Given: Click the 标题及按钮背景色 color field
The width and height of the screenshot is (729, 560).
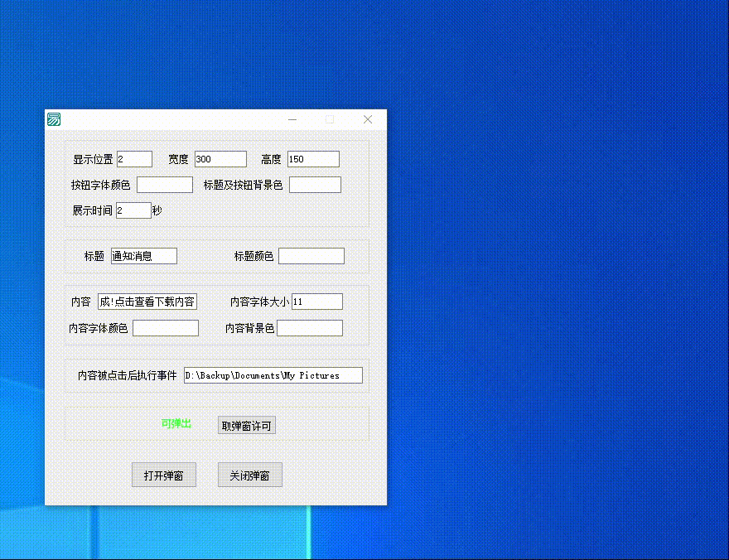Looking at the screenshot, I should tap(316, 185).
